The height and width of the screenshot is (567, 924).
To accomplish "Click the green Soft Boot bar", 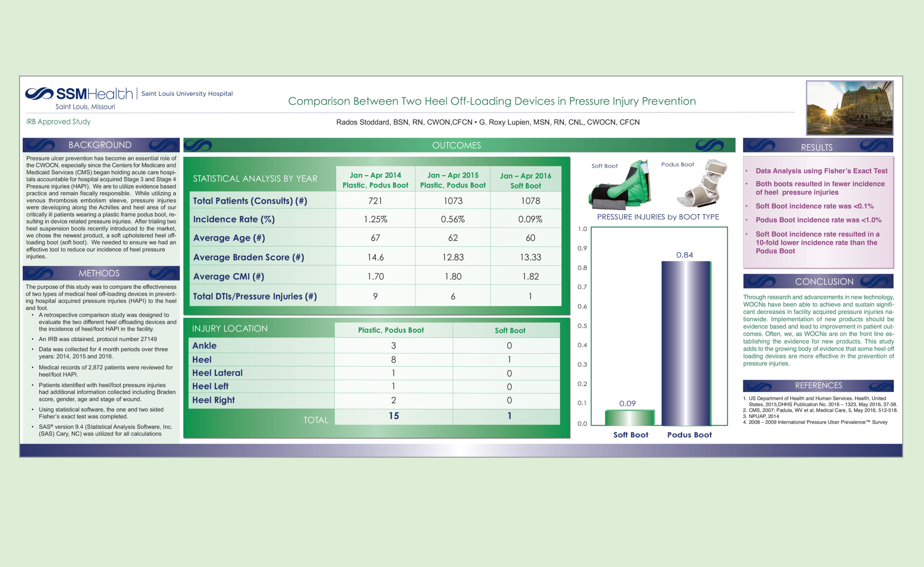I will pyautogui.click(x=630, y=418).
